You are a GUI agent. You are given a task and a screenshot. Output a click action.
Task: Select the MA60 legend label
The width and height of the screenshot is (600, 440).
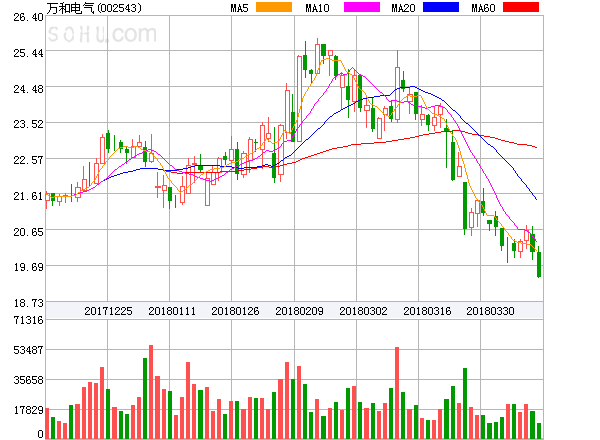483,8
